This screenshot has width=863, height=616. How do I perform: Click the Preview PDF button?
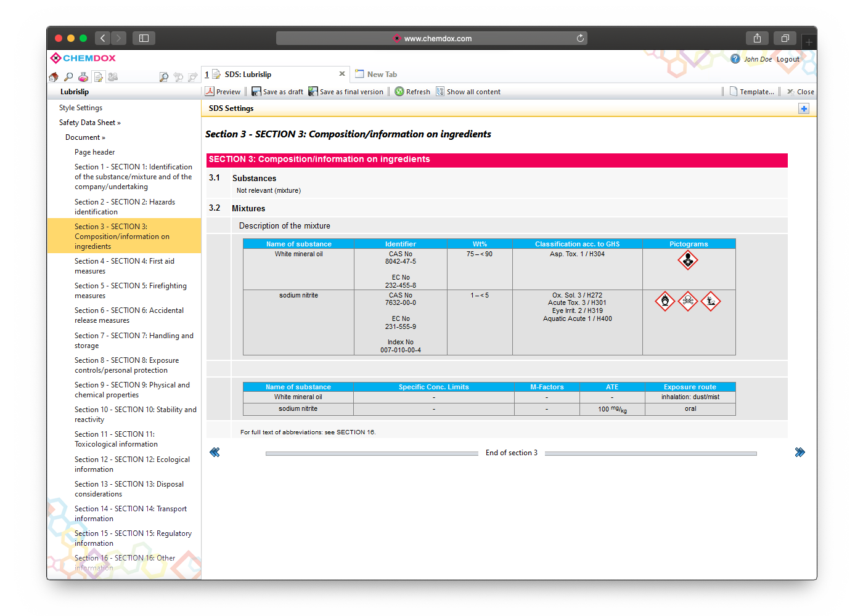(223, 92)
